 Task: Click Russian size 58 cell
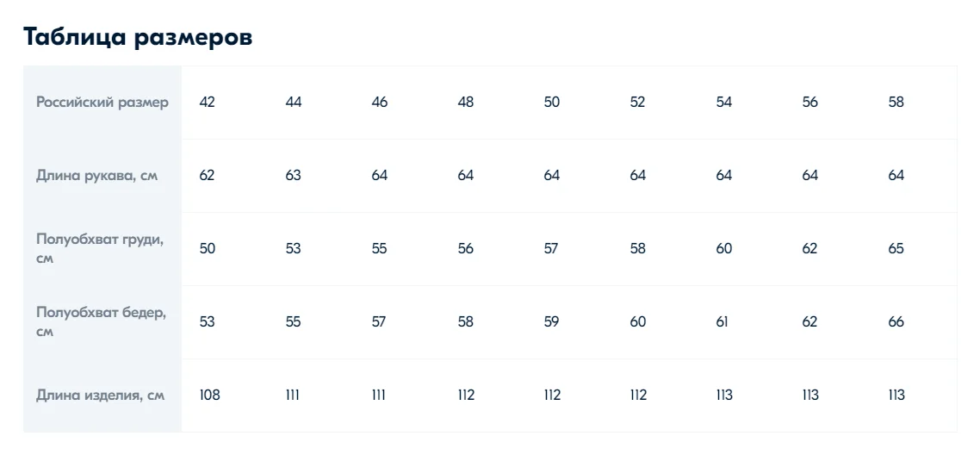tap(896, 102)
